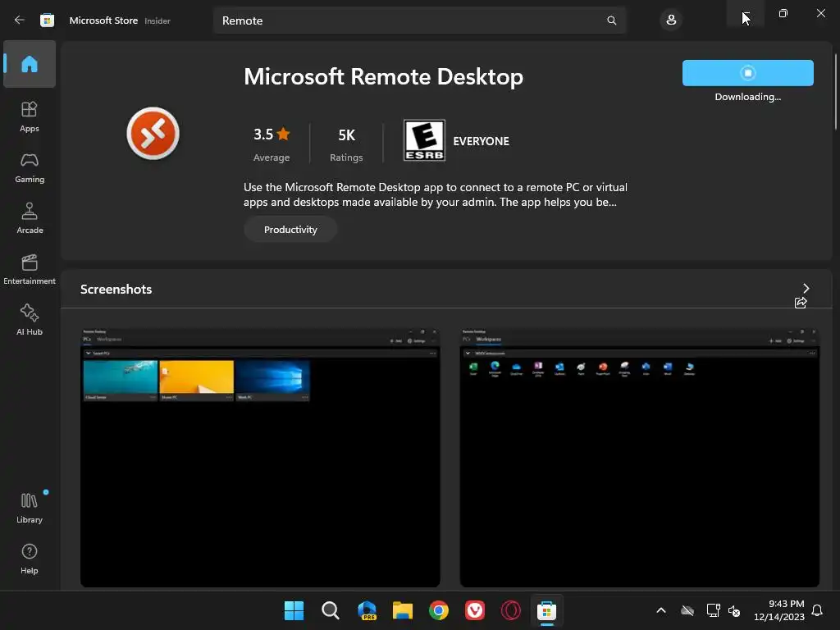The width and height of the screenshot is (840, 630).
Task: Click the Microsoft Remote Desktop title
Action: tap(384, 76)
